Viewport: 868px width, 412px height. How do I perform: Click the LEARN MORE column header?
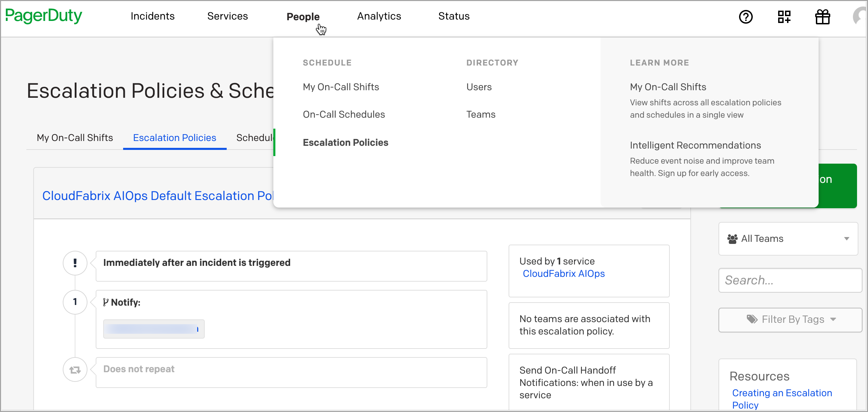[x=659, y=62]
